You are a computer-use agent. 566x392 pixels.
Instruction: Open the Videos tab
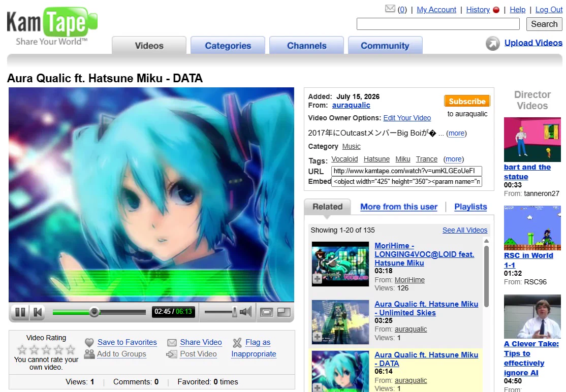[x=149, y=45]
